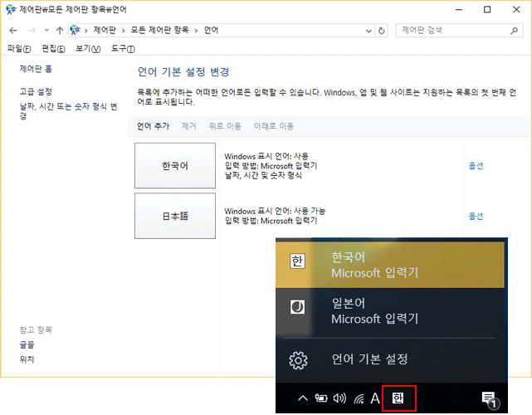Click the gear icon in language popup

point(298,360)
